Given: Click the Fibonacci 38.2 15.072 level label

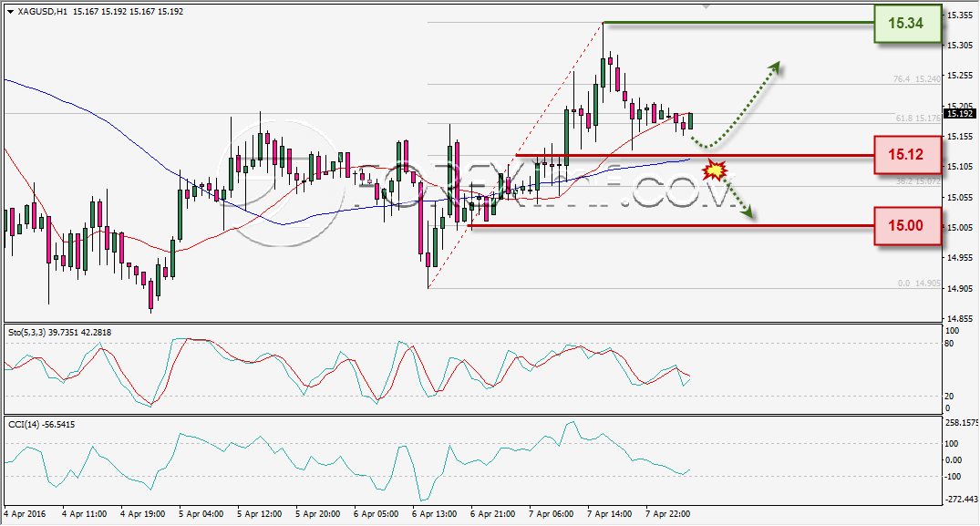Looking at the screenshot, I should [x=917, y=181].
